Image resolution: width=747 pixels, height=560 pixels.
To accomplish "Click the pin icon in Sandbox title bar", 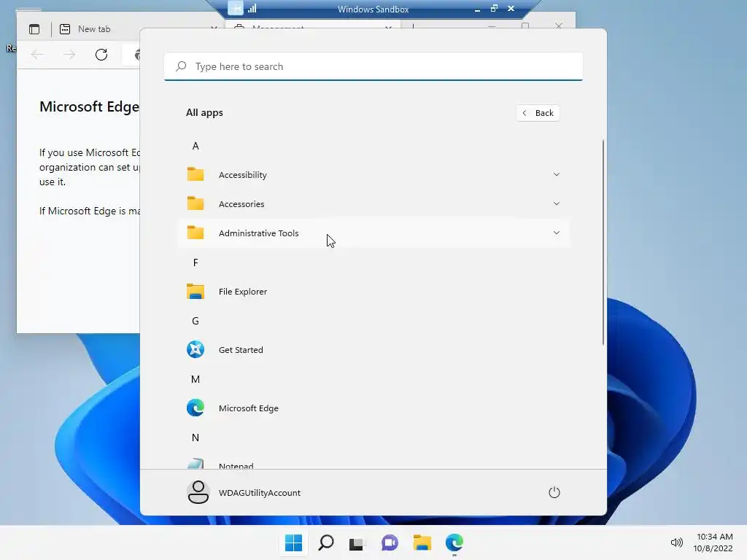I will click(236, 8).
